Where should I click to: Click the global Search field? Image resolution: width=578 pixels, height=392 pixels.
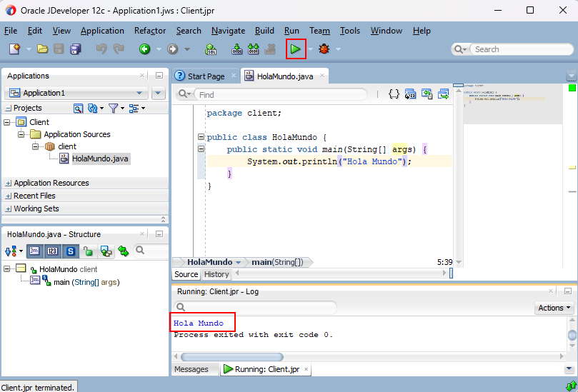point(522,49)
